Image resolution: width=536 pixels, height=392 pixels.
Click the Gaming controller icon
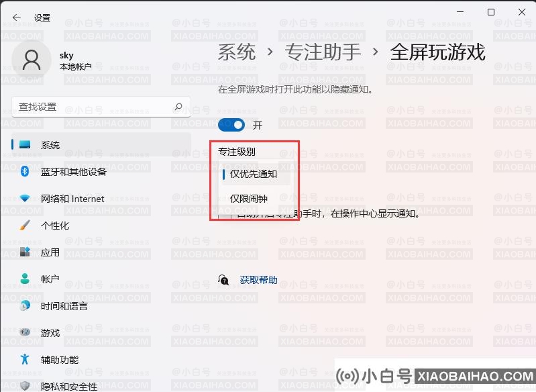click(x=25, y=332)
